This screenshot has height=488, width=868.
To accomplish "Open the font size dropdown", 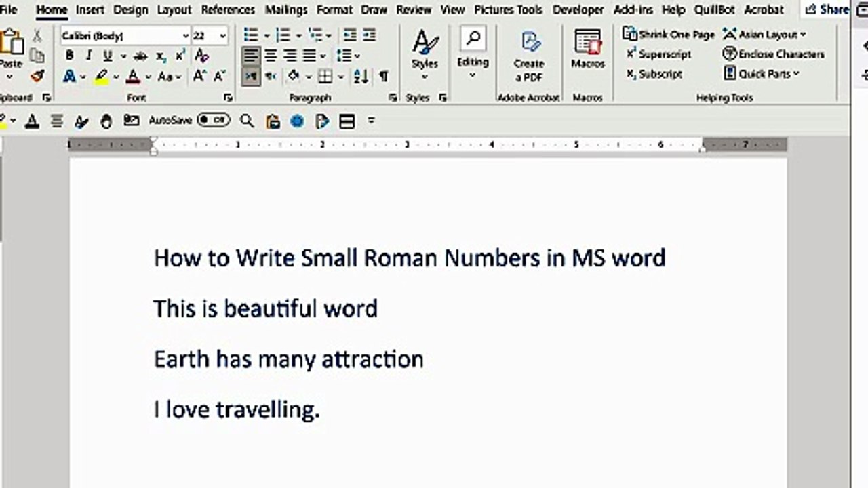I will (x=223, y=35).
